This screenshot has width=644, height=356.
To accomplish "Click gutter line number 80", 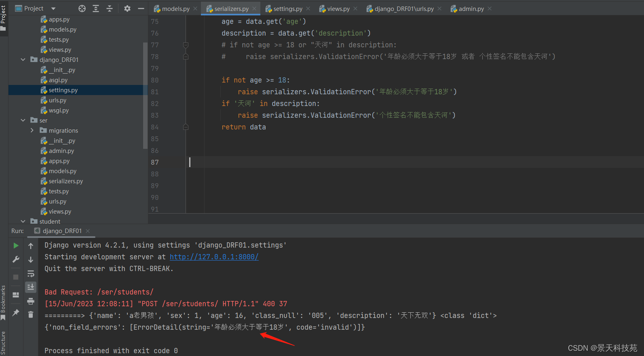I will [155, 80].
